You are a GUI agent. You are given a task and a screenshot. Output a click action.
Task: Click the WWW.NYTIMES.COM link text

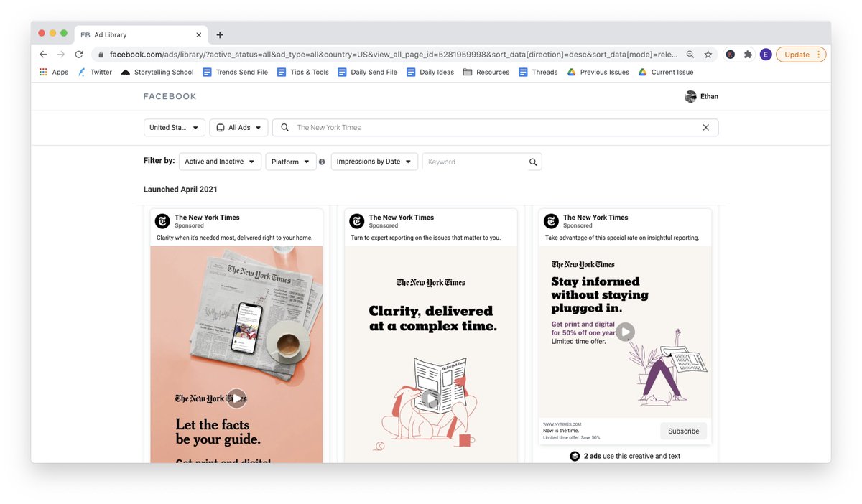562,424
